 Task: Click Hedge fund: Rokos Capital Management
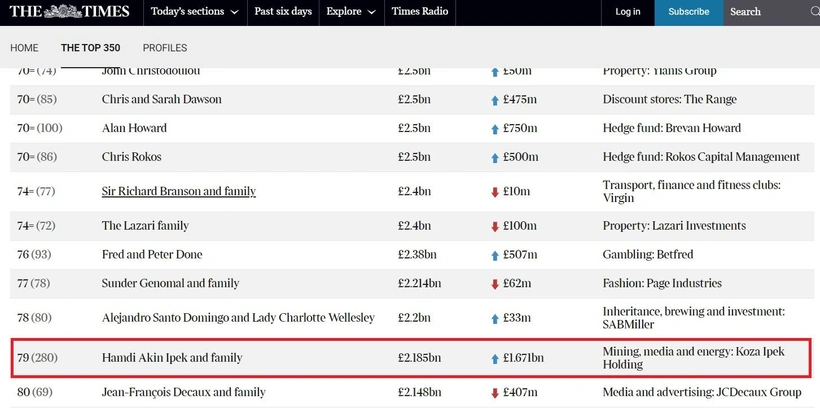(701, 157)
